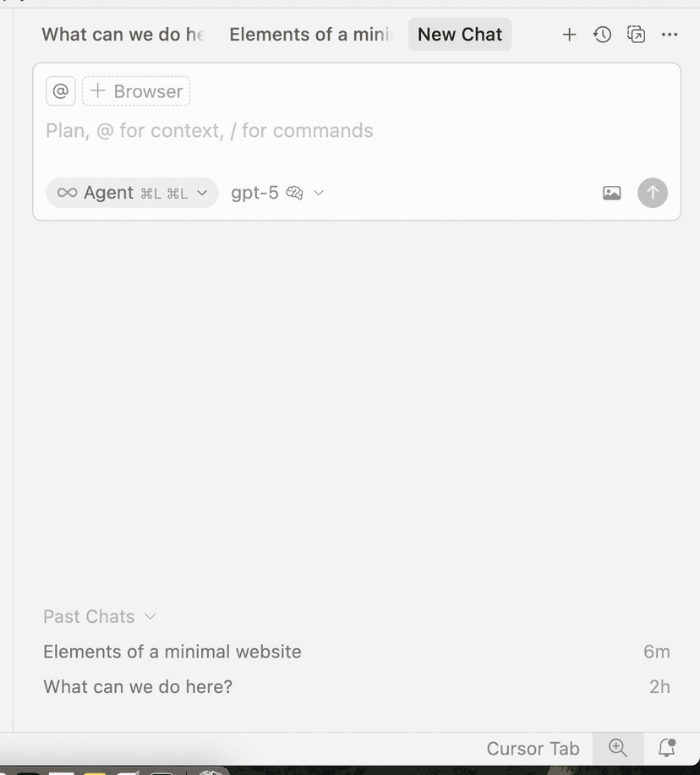Open the past chat Elements of a minimal website
The height and width of the screenshot is (775, 700).
click(172, 652)
